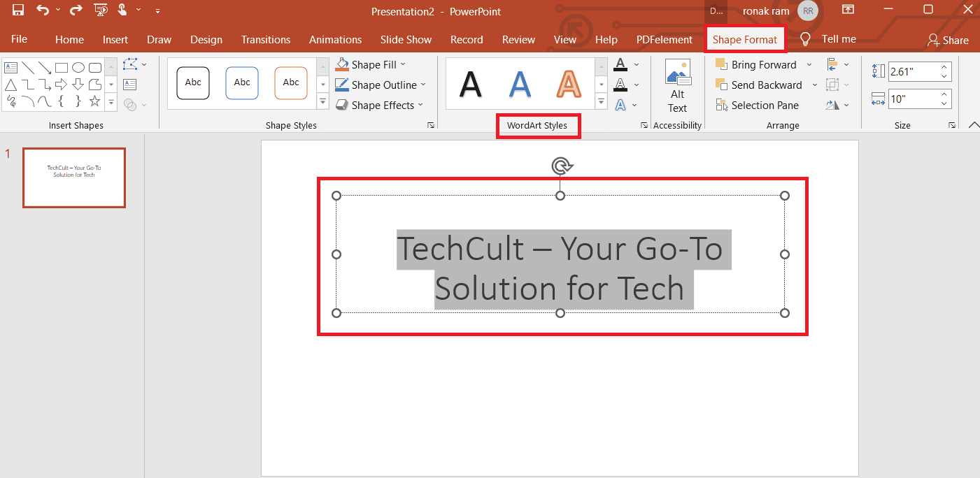Viewport: 980px width, 478px height.
Task: Open the WordArt Styles dialog launcher
Action: point(643,125)
